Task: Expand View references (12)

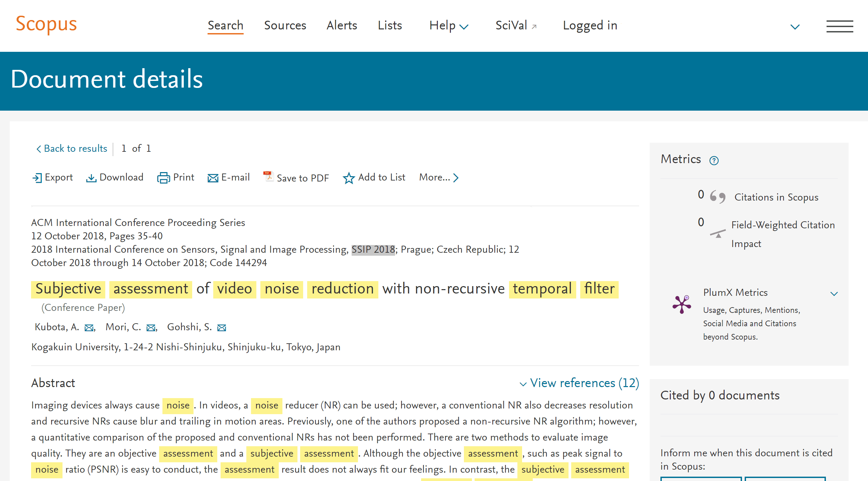Action: [x=579, y=383]
